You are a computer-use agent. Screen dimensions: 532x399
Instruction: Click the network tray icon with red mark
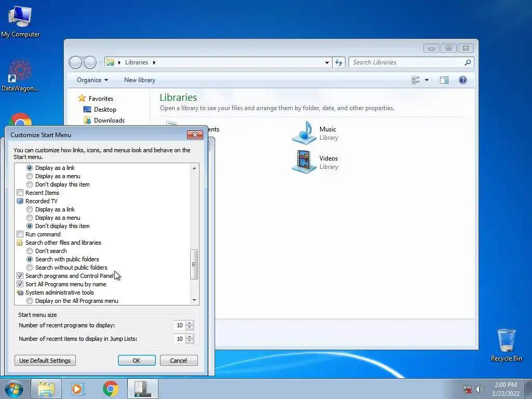[x=467, y=389]
